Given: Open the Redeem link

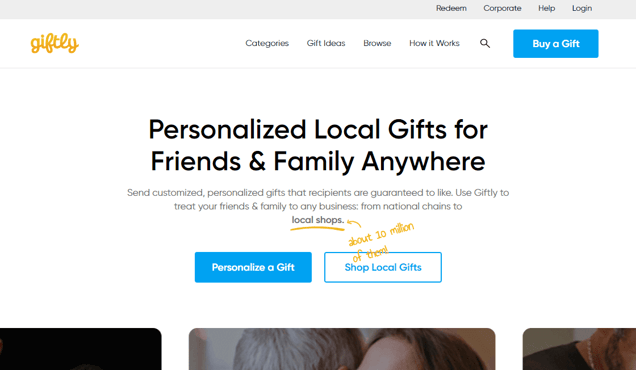Looking at the screenshot, I should click(x=451, y=8).
